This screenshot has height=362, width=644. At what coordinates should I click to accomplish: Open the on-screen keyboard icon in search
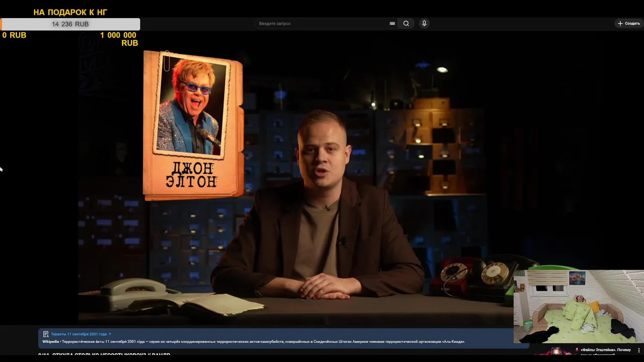392,24
